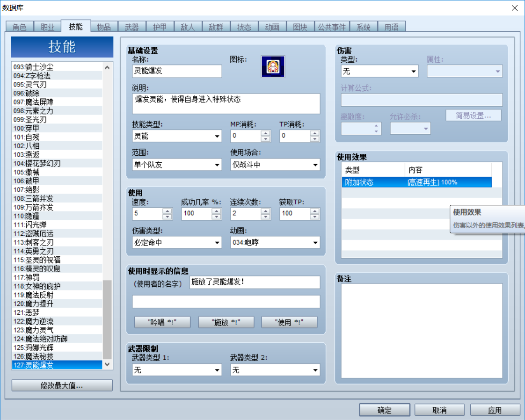Switch to the 状态 tab
Viewport: 525px width, 420px height.
click(x=244, y=27)
